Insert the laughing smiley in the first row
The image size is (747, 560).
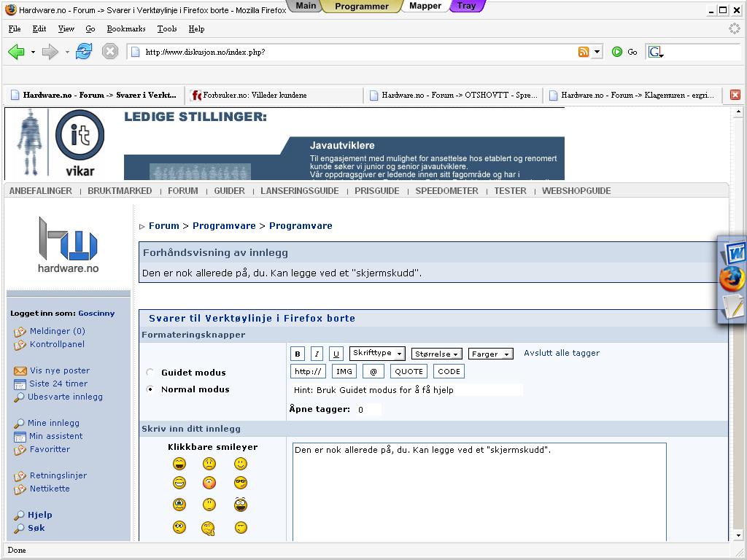(179, 463)
